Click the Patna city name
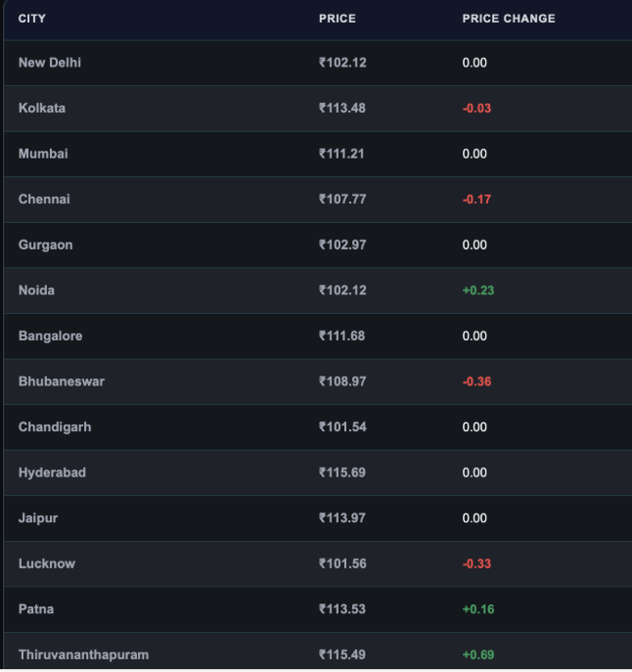Image resolution: width=632 pixels, height=672 pixels. 36,609
